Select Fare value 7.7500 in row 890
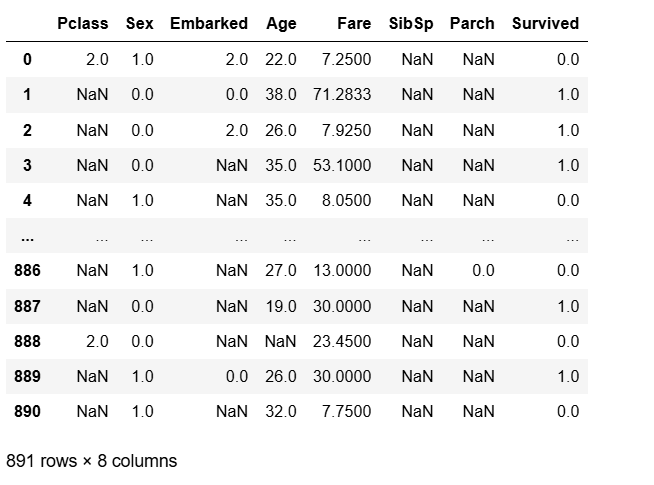Viewport: 654px width, 485px height. (x=347, y=411)
